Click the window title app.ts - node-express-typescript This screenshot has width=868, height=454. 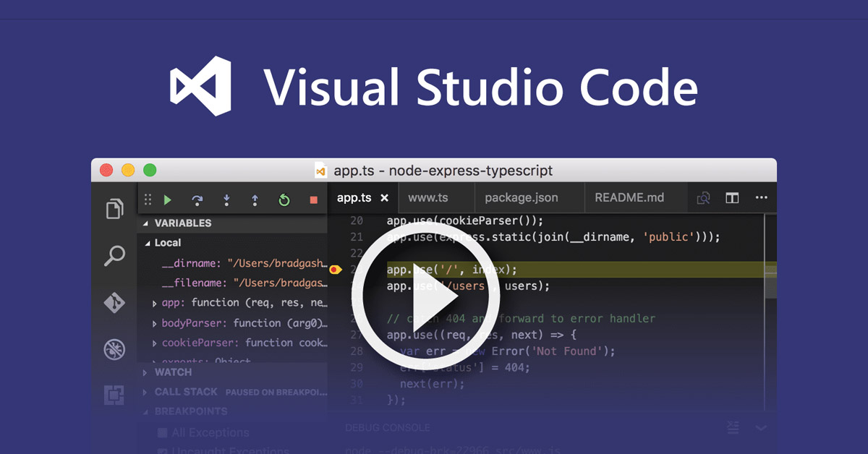click(x=443, y=171)
